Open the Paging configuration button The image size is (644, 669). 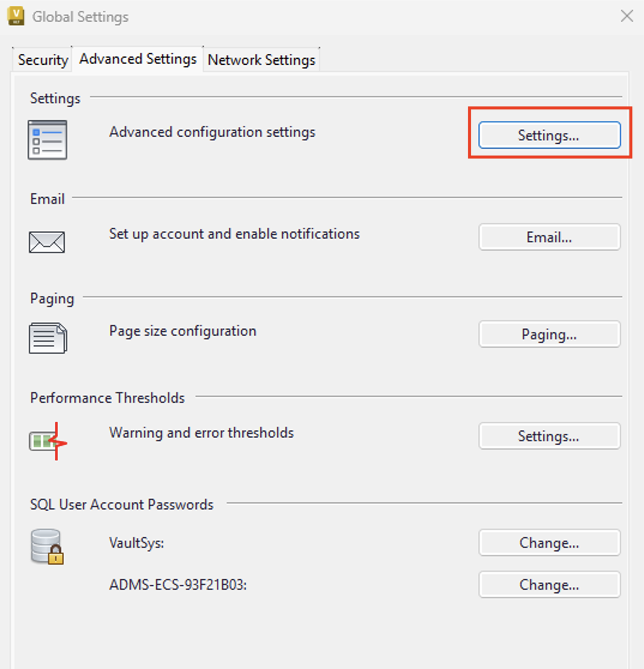[x=549, y=334]
